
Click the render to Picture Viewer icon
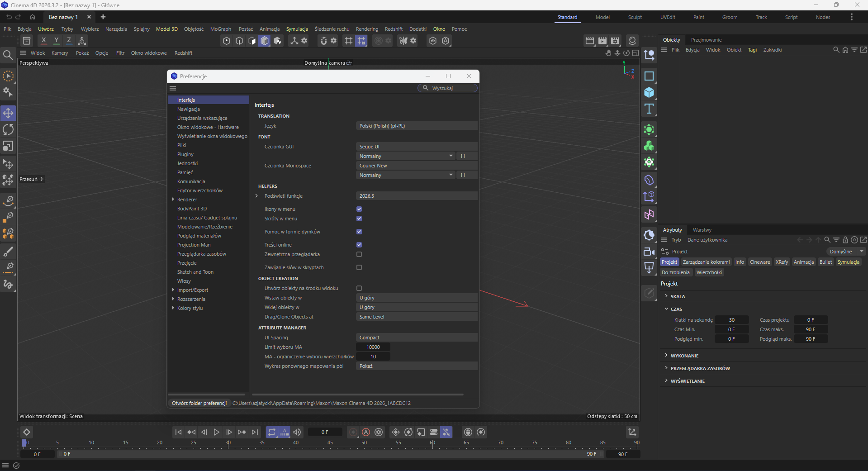pyautogui.click(x=602, y=41)
